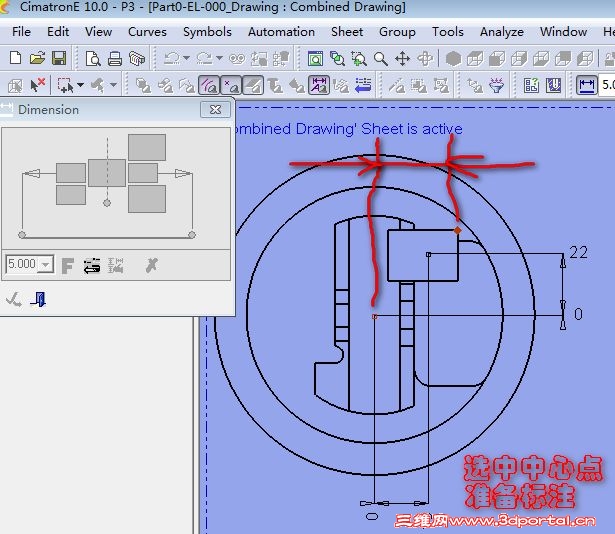
Task: Open the Undo history dropdown arrow
Action: [186, 58]
